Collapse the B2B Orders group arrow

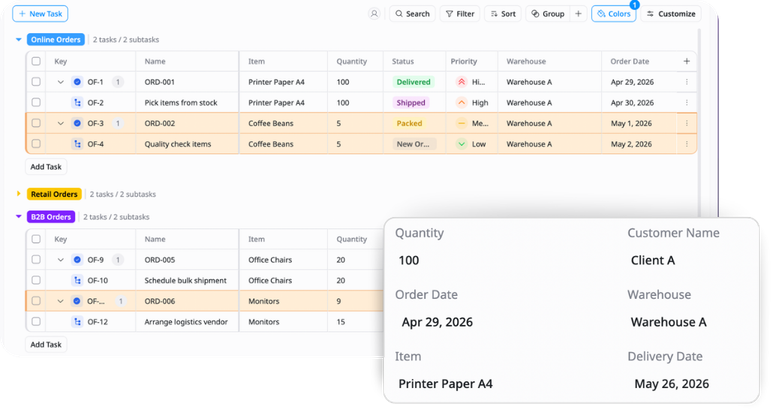click(x=19, y=217)
